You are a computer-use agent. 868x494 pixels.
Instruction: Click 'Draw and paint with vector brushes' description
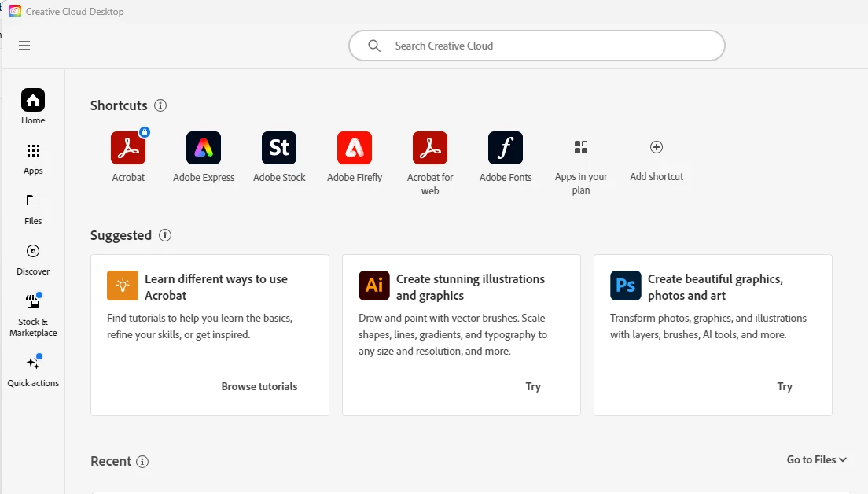point(453,334)
